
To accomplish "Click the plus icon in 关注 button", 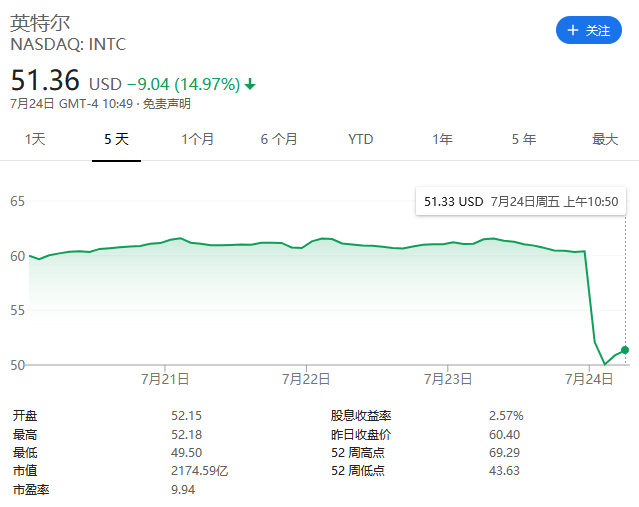I will tap(573, 31).
